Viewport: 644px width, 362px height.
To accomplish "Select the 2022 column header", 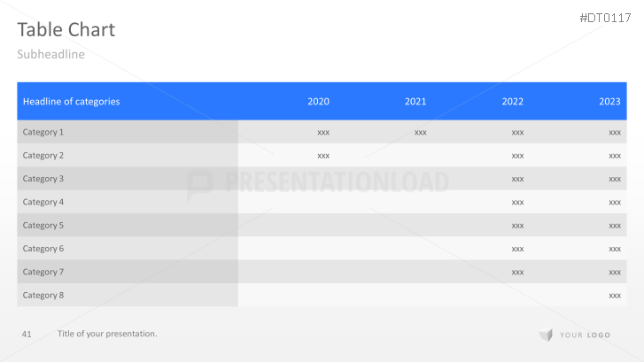I will click(512, 102).
